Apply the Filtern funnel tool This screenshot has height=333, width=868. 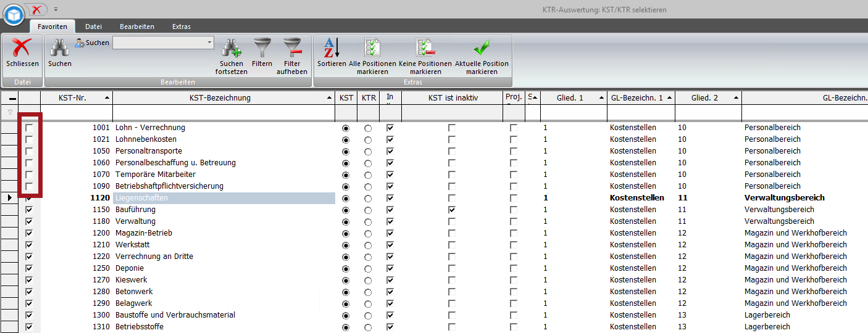262,49
